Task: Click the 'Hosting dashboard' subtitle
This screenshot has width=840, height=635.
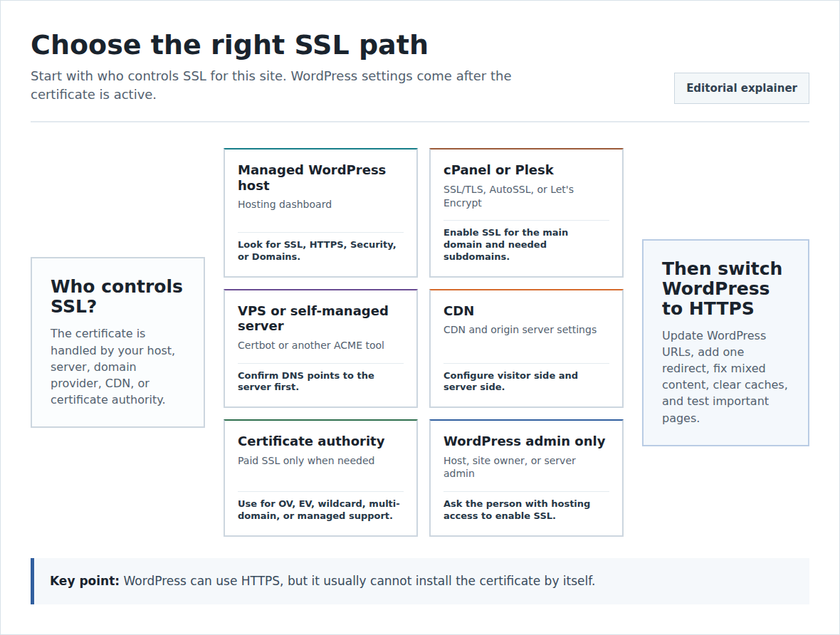Action: click(285, 204)
